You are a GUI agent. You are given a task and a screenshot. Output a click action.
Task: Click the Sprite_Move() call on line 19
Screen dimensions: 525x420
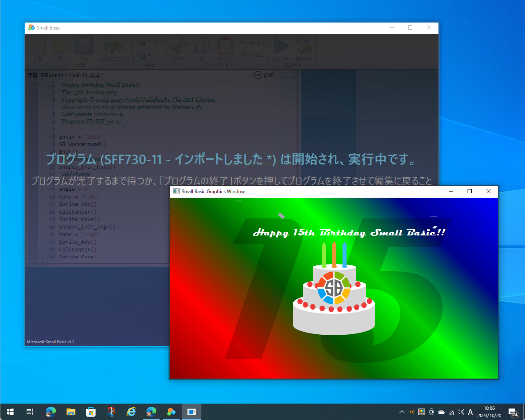[x=80, y=219]
